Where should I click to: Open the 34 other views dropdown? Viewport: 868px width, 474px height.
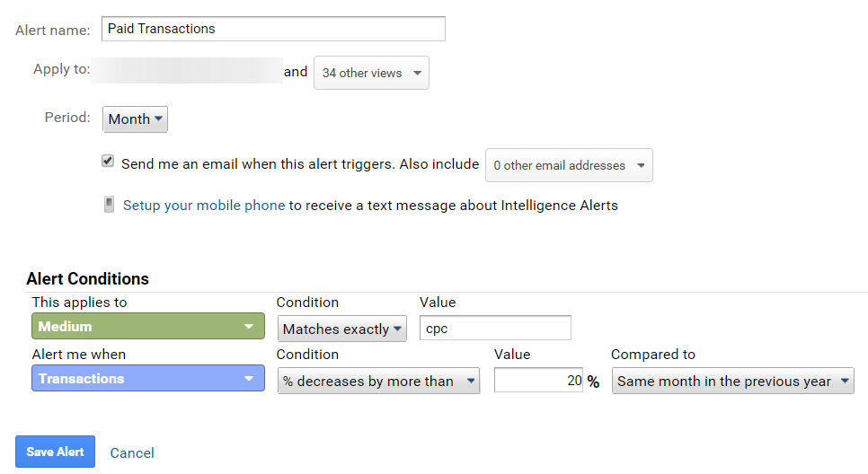click(371, 73)
